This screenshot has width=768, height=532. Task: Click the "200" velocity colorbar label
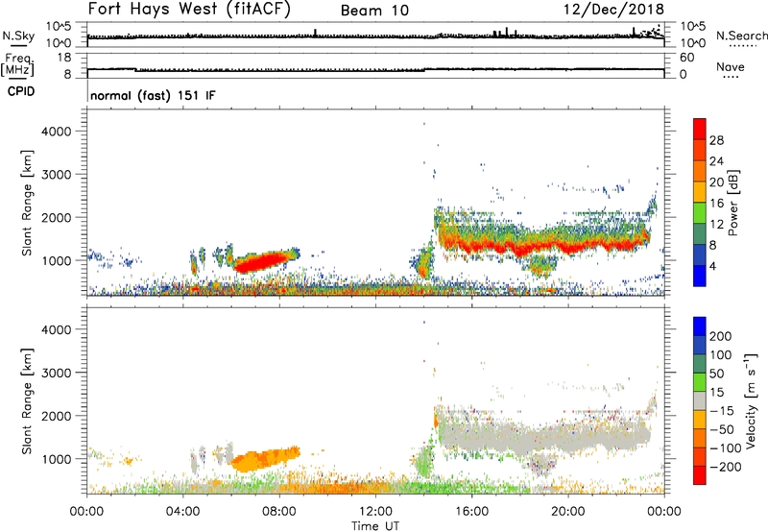pyautogui.click(x=721, y=336)
